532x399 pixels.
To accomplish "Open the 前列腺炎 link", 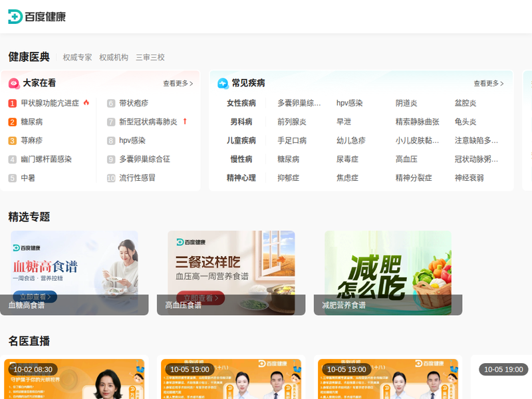I will pyautogui.click(x=292, y=122).
